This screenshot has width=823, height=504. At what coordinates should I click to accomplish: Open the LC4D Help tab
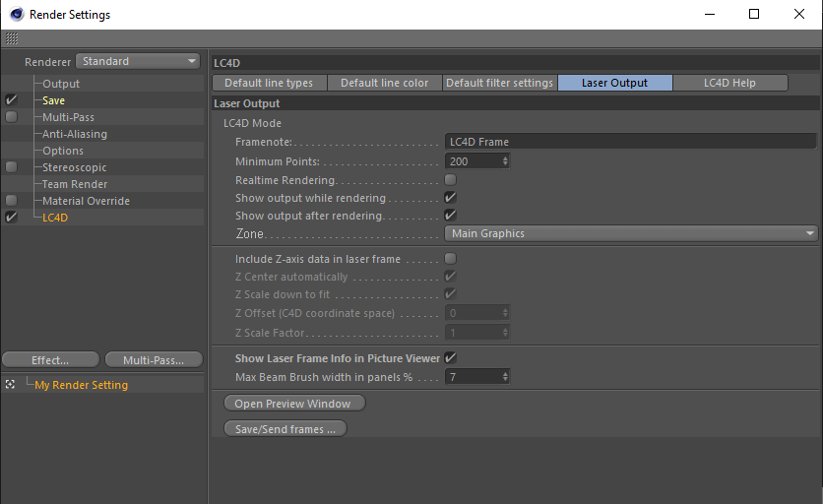click(729, 84)
